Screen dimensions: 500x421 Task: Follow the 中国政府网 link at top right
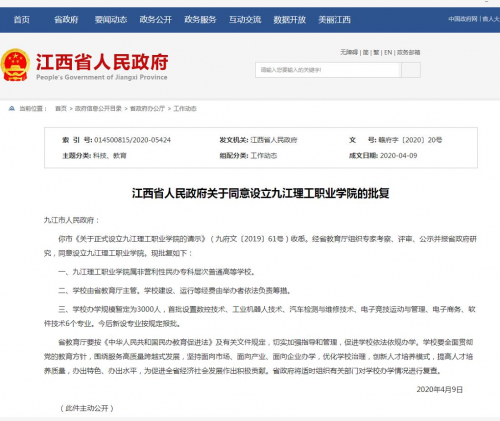(x=463, y=19)
